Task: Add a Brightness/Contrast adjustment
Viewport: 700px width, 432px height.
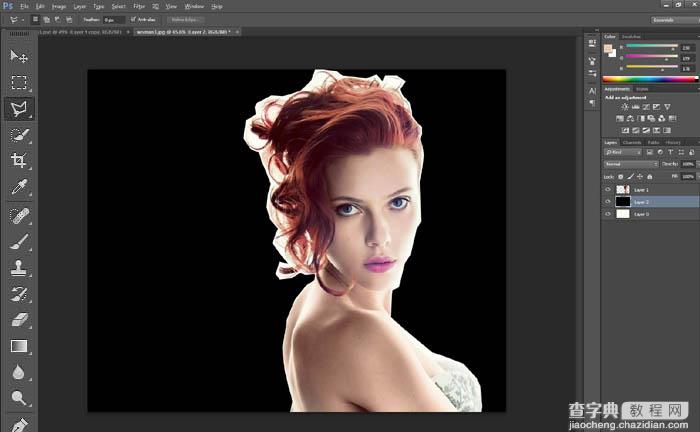Action: 625,107
